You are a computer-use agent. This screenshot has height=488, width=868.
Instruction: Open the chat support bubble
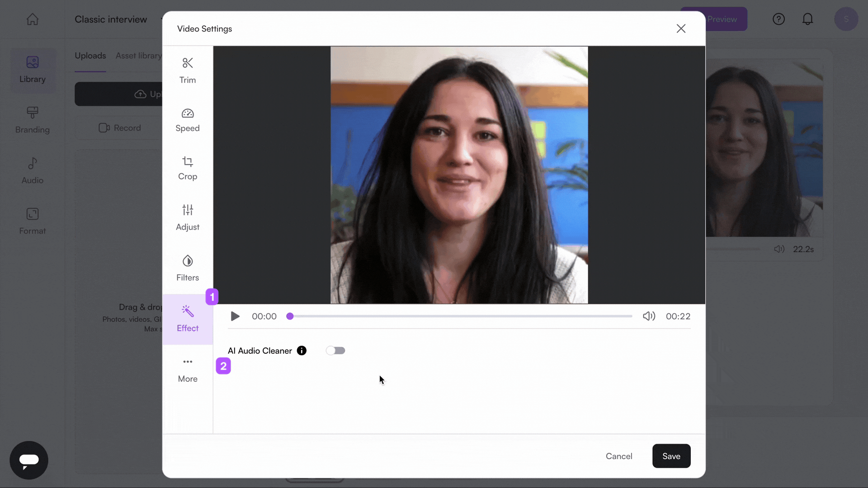pyautogui.click(x=29, y=460)
